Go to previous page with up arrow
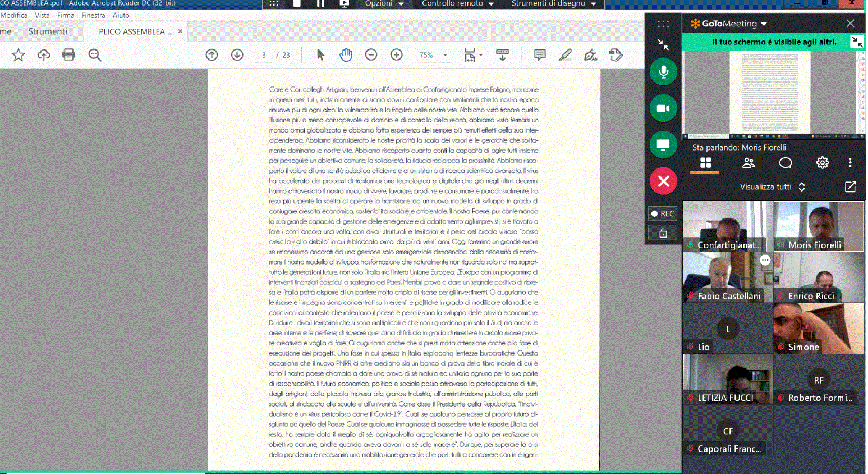The width and height of the screenshot is (868, 474). [x=212, y=54]
